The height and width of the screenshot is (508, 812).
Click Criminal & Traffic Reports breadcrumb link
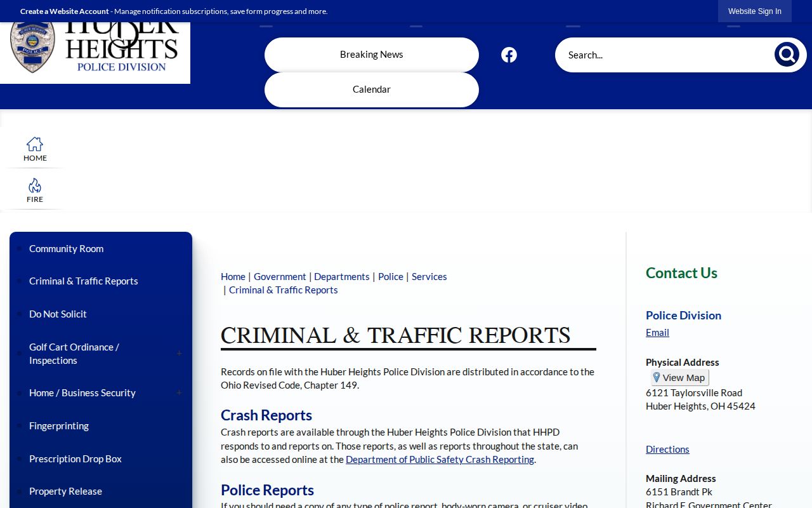(x=284, y=290)
